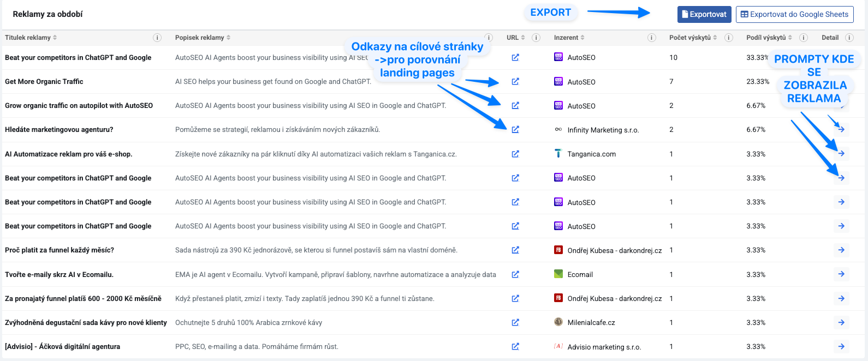Image resolution: width=868 pixels, height=361 pixels.
Task: Click info icon beside Inzerent column header
Action: (652, 38)
